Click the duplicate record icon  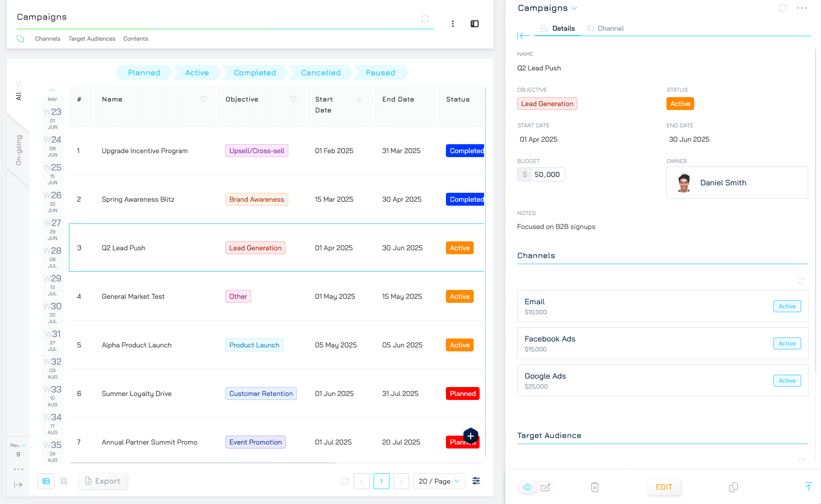pos(733,487)
